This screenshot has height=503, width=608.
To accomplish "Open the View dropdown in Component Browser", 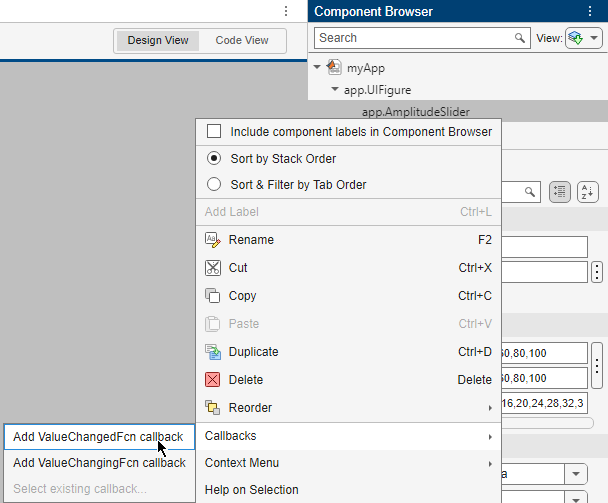I will coord(583,38).
